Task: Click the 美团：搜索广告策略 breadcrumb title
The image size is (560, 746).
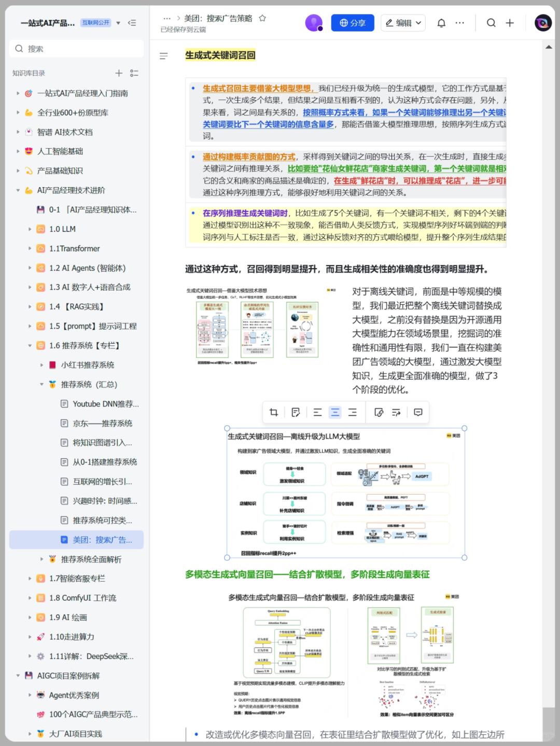Action: (x=218, y=18)
